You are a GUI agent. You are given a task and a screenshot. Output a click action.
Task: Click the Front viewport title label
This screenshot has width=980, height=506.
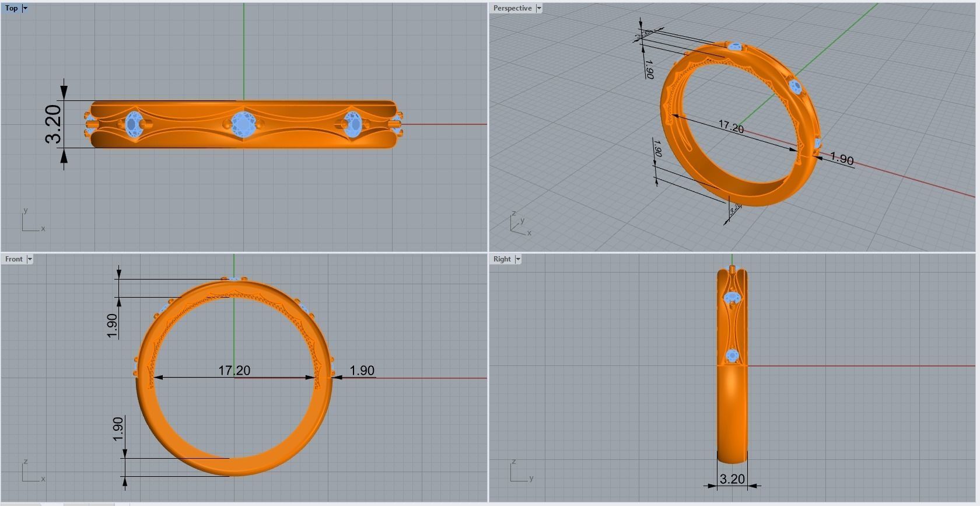(14, 259)
